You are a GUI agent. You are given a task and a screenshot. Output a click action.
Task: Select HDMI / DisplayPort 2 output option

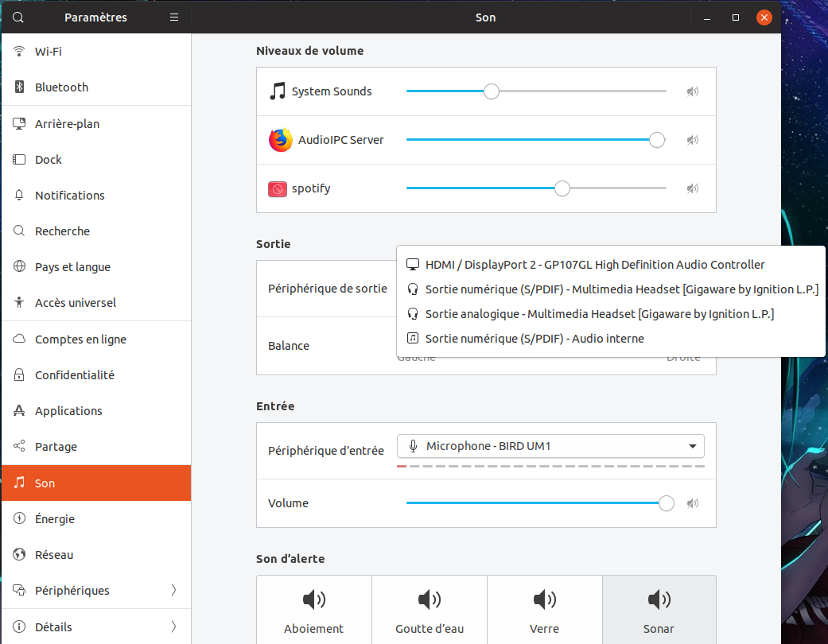(594, 265)
